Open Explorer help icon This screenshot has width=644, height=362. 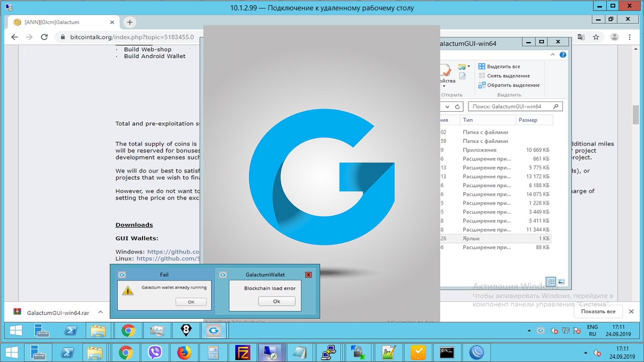[563, 55]
